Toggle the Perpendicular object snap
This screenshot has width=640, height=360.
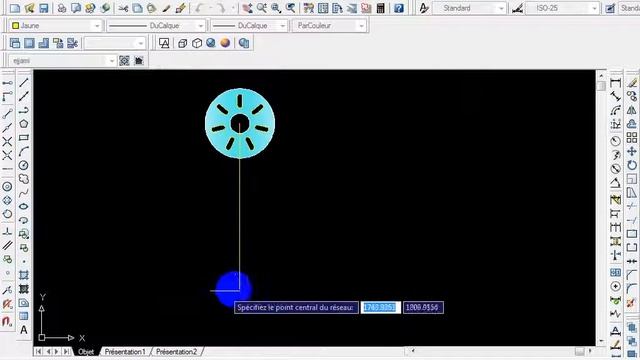pos(7,231)
